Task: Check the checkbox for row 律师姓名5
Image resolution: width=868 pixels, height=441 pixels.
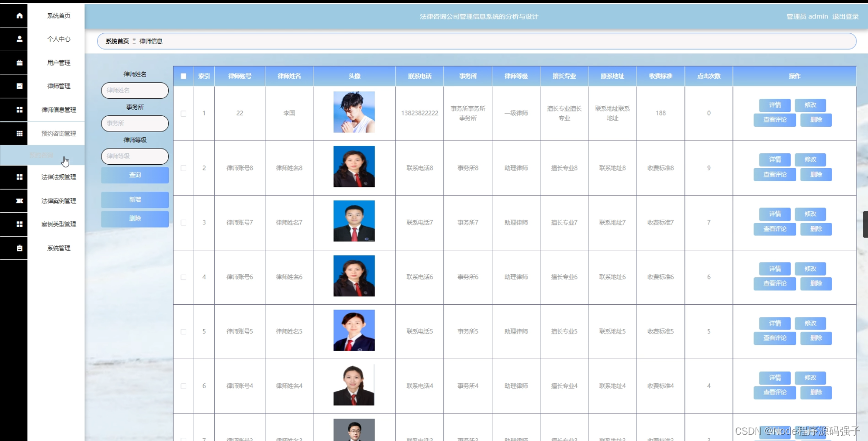Action: click(x=184, y=332)
